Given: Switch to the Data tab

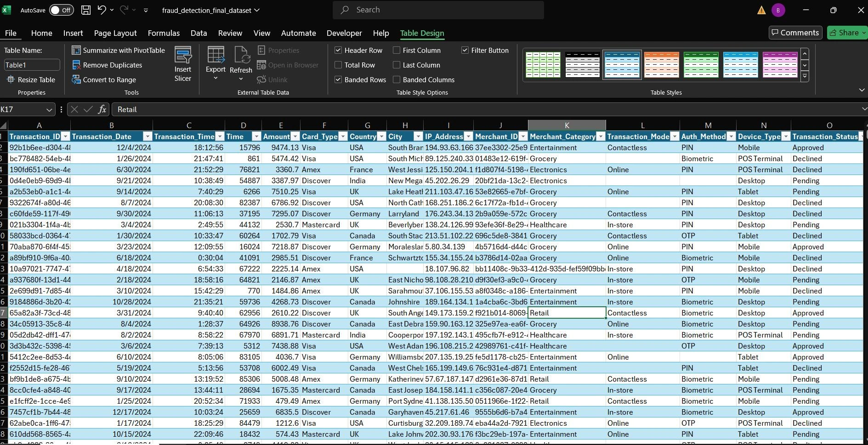Looking at the screenshot, I should tap(199, 33).
